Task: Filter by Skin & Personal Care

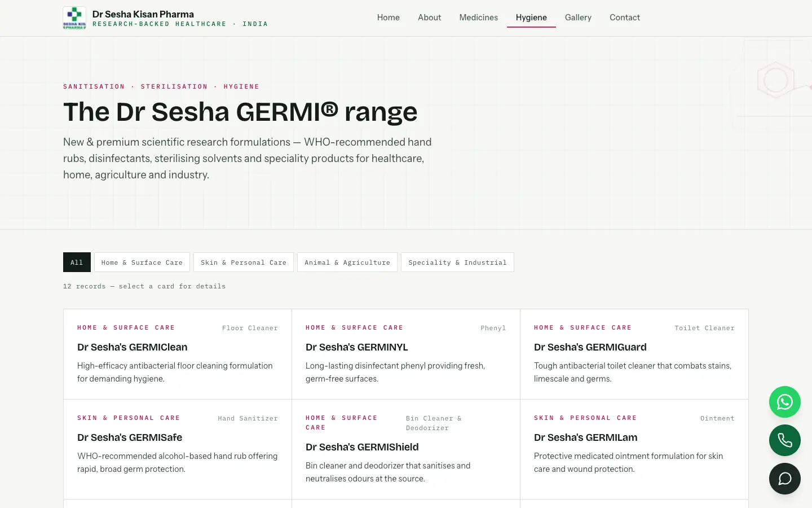Action: 244,262
